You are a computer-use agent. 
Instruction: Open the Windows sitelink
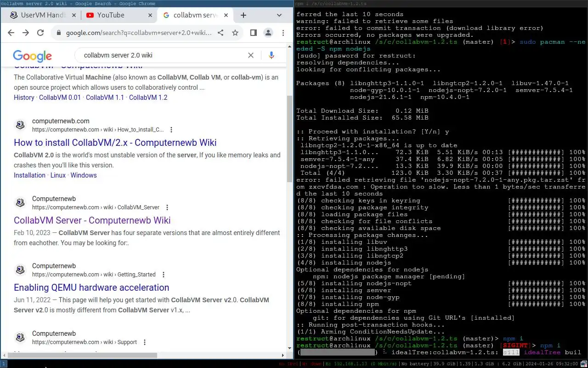(84, 175)
